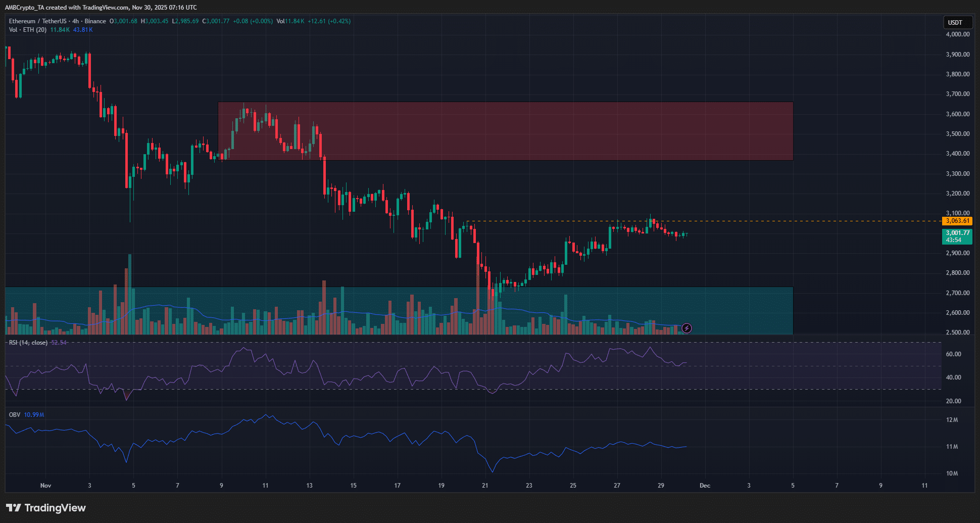The height and width of the screenshot is (523, 980).
Task: Select the red resistance zone rectangle
Action: 505,131
